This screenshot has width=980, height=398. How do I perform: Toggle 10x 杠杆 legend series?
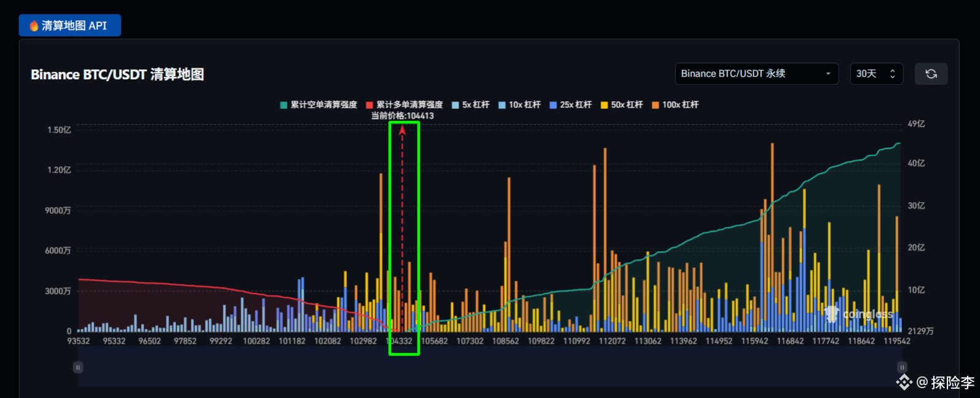tap(520, 105)
